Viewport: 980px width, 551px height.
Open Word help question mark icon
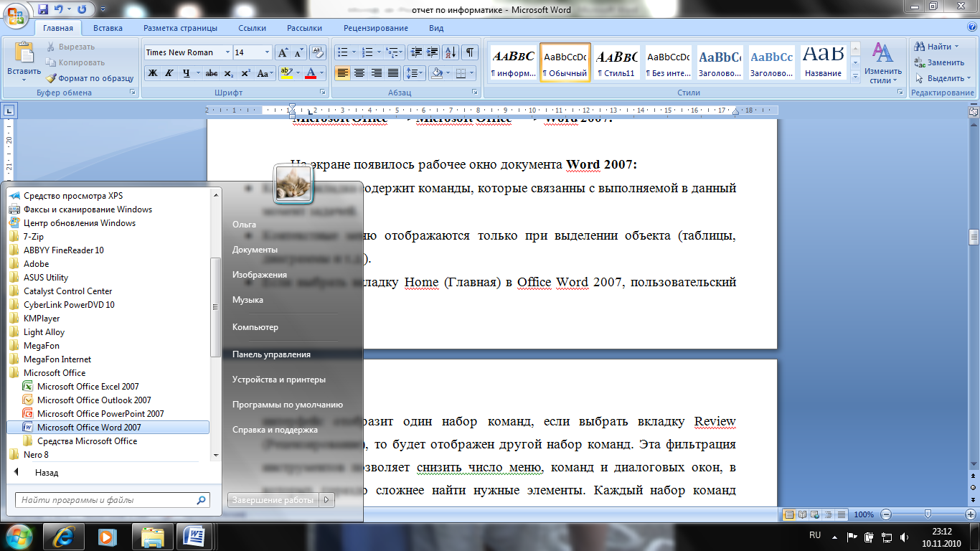click(x=971, y=28)
